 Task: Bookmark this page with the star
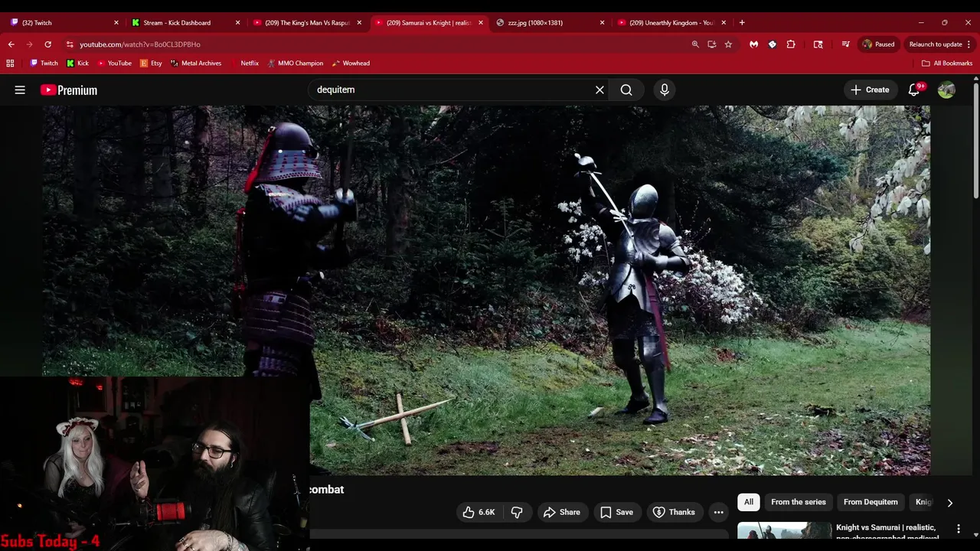[x=728, y=44]
